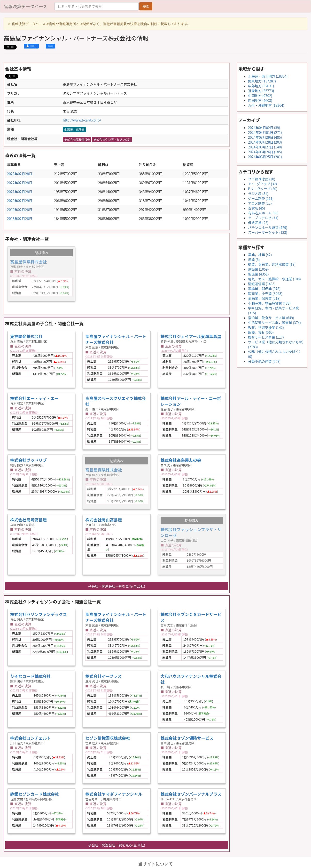Open archive 2024年03月29日 (485)

tap(265, 138)
